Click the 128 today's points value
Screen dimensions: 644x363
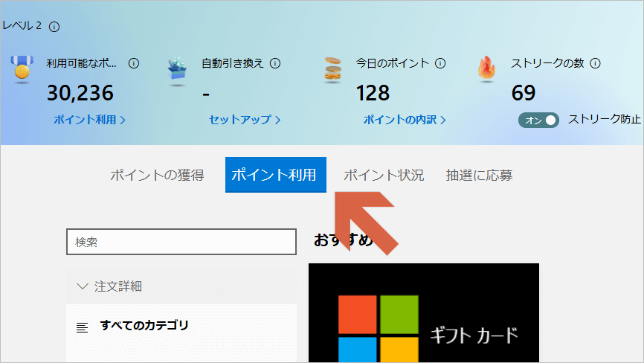373,93
